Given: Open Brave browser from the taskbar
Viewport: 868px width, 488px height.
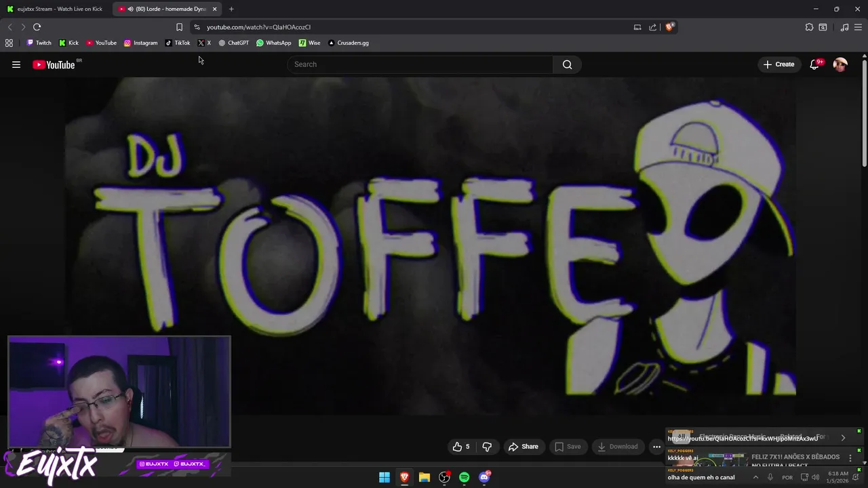Looking at the screenshot, I should (404, 477).
